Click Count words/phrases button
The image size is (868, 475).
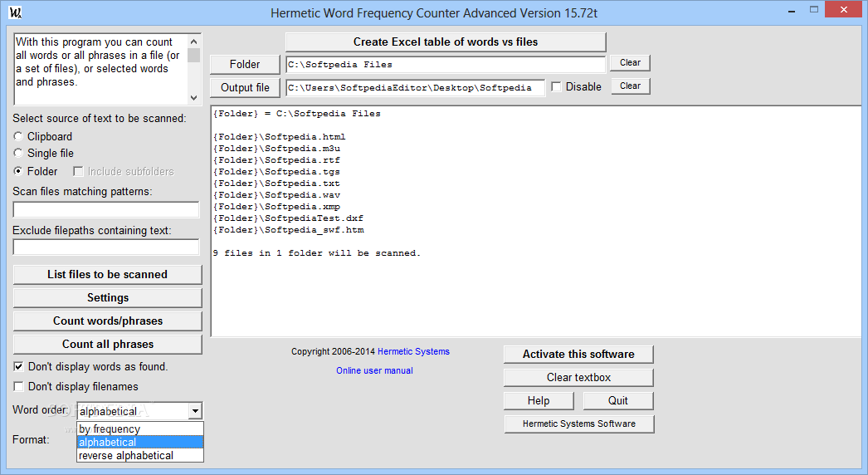pos(107,321)
